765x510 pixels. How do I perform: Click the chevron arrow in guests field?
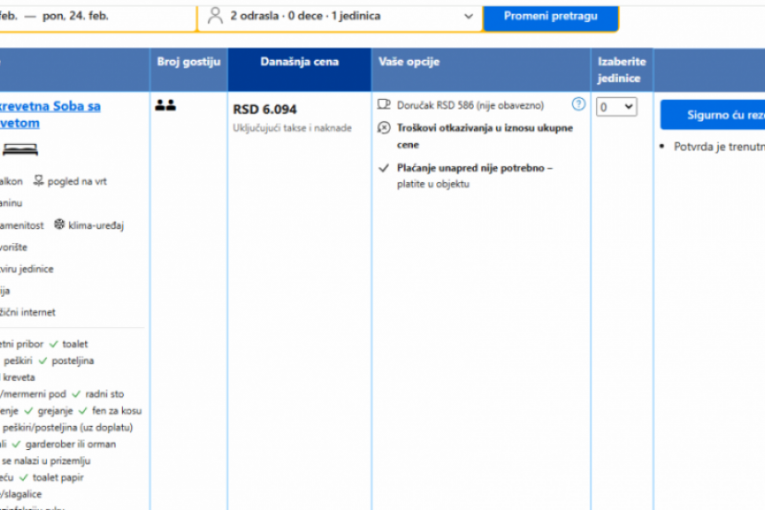coord(468,16)
